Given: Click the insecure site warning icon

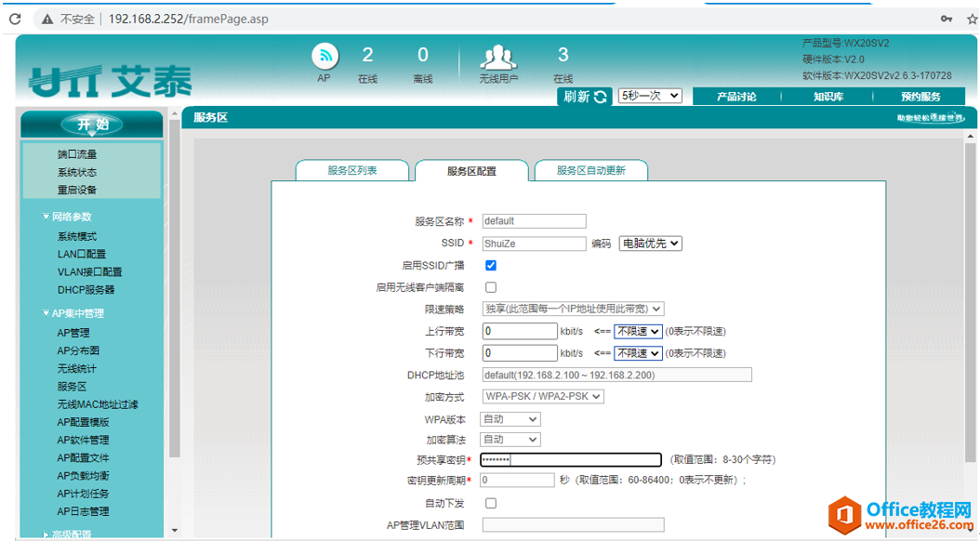Looking at the screenshot, I should click(46, 20).
